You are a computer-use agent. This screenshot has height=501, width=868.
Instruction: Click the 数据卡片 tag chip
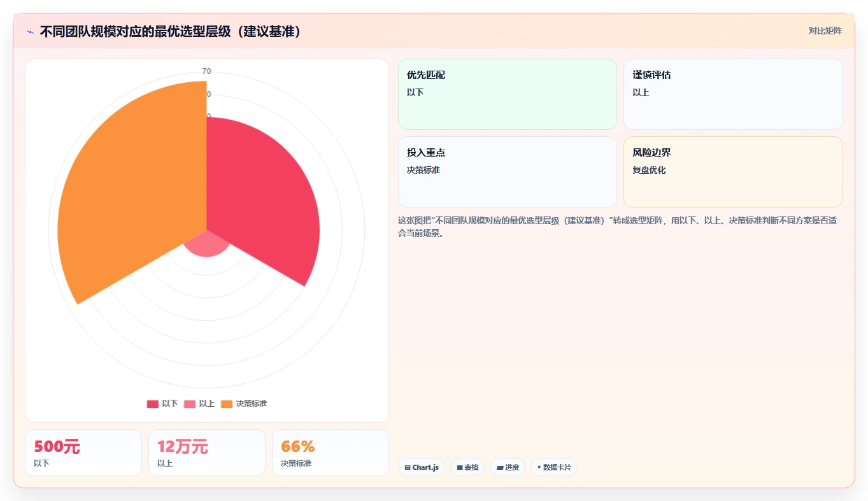coord(554,467)
